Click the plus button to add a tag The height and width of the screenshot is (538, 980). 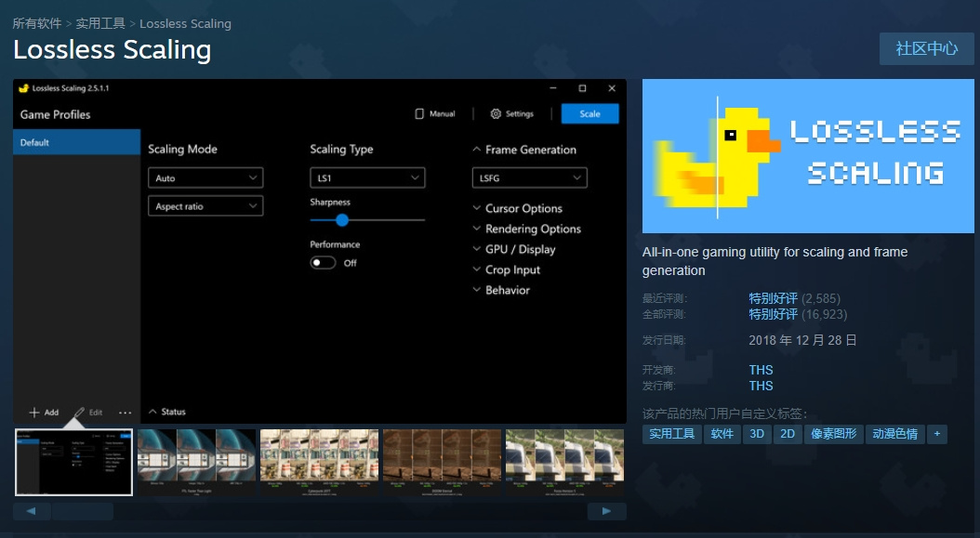(937, 434)
